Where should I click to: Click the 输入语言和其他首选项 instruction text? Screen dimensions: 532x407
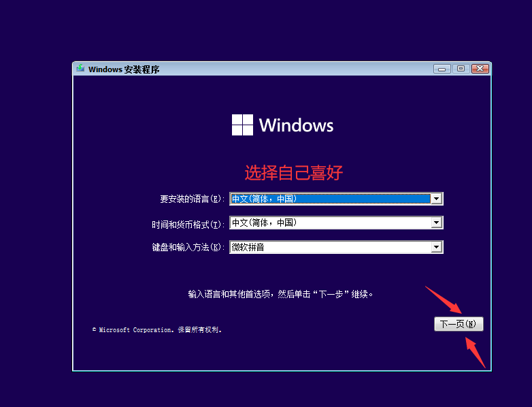(x=280, y=294)
